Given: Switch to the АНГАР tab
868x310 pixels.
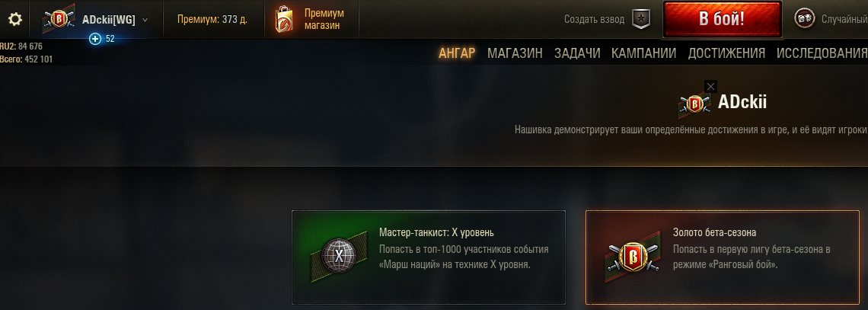Looking at the screenshot, I should coord(458,53).
